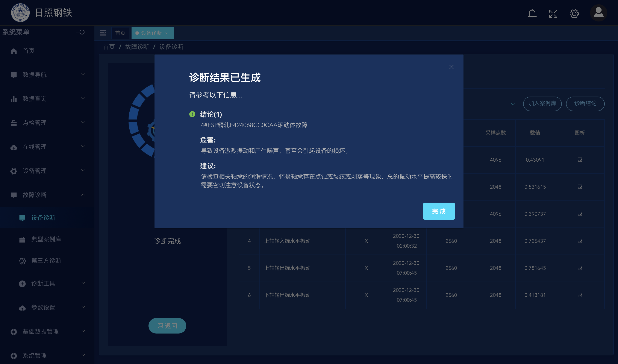Toggle fullscreen mode icon
618x364 pixels.
[x=553, y=14]
